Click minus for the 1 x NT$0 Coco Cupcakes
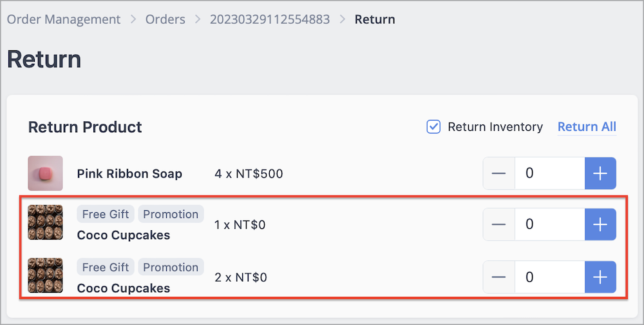 [x=498, y=224]
